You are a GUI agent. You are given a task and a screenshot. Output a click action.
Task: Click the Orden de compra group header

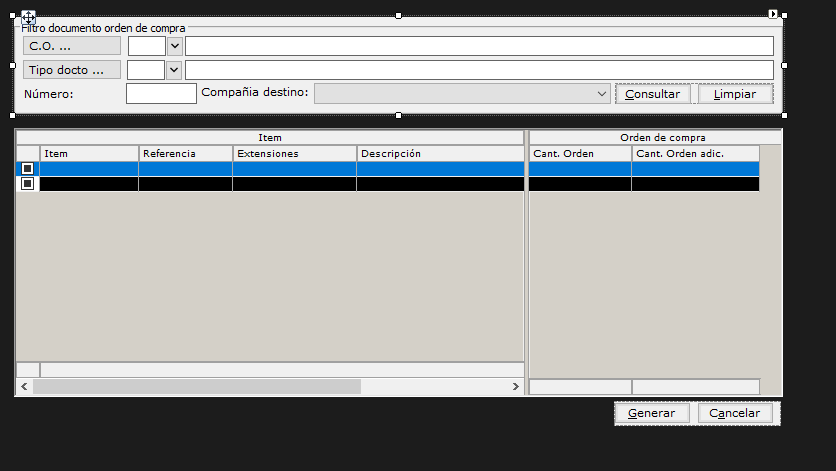point(655,138)
